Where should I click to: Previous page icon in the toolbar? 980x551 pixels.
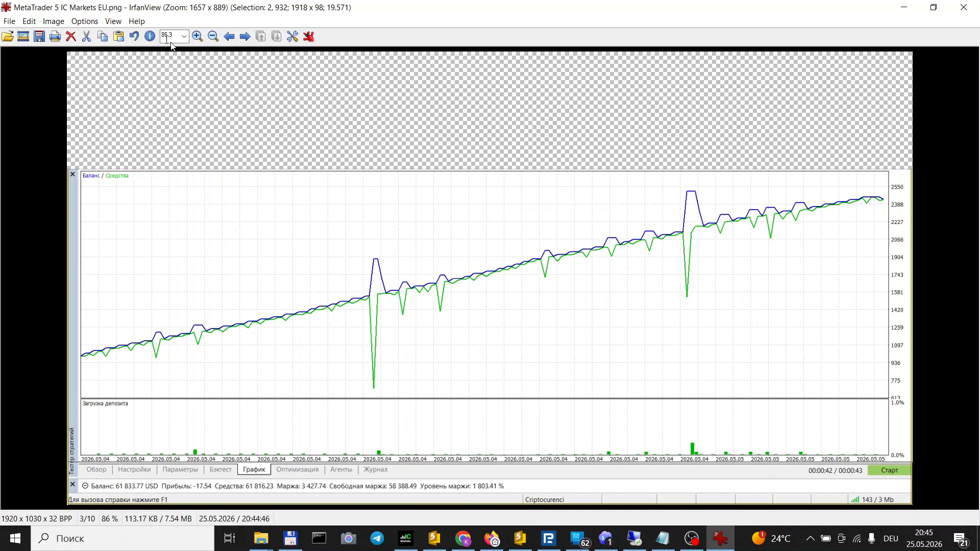point(261,36)
